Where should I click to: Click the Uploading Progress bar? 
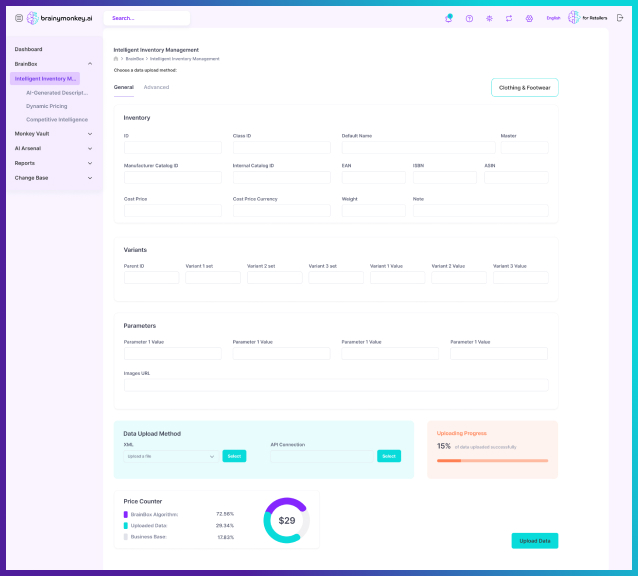point(492,460)
